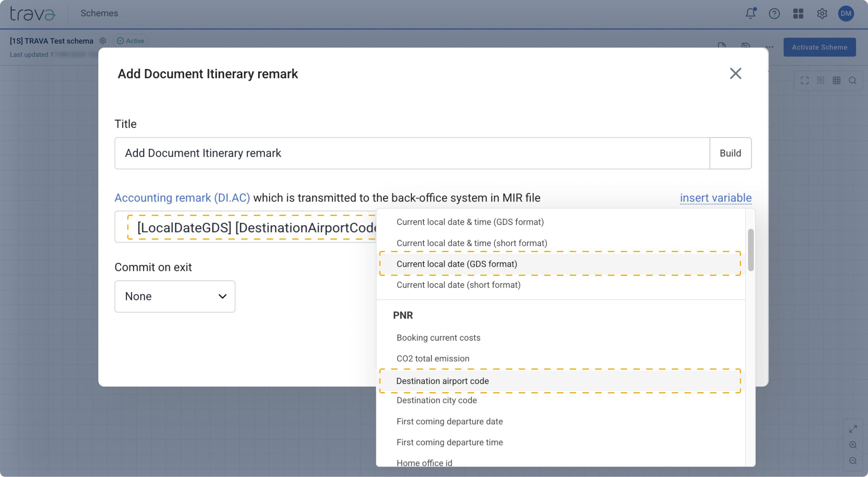Click the Title input field
Screen dimensions: 868x477
301,153
